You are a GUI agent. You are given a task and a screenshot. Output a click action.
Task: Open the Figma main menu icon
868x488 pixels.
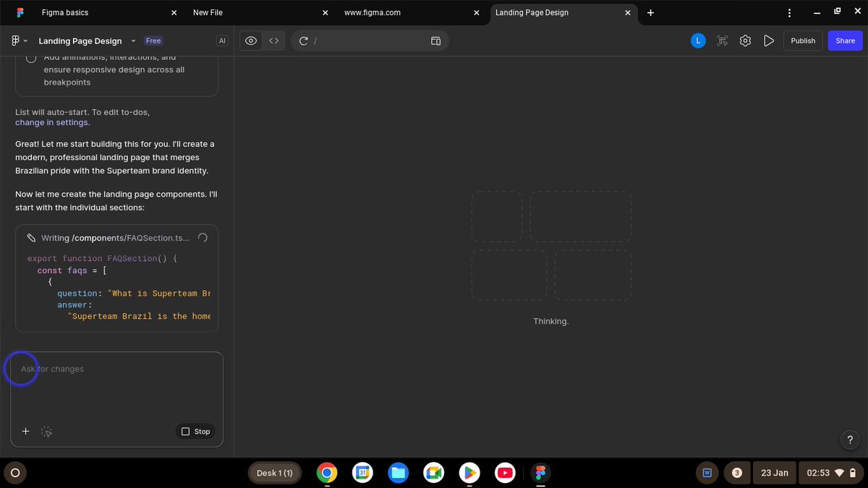[x=19, y=41]
